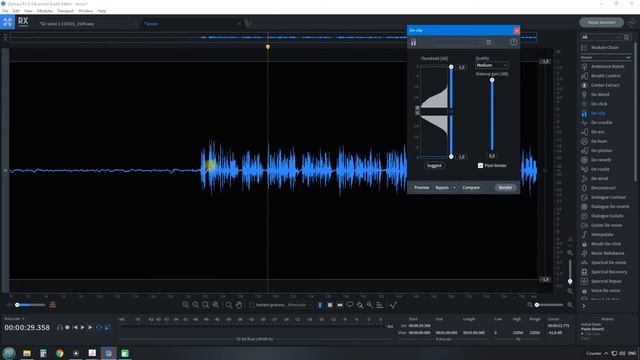Expand the Bypass button arrow
The width and height of the screenshot is (640, 360).
454,188
